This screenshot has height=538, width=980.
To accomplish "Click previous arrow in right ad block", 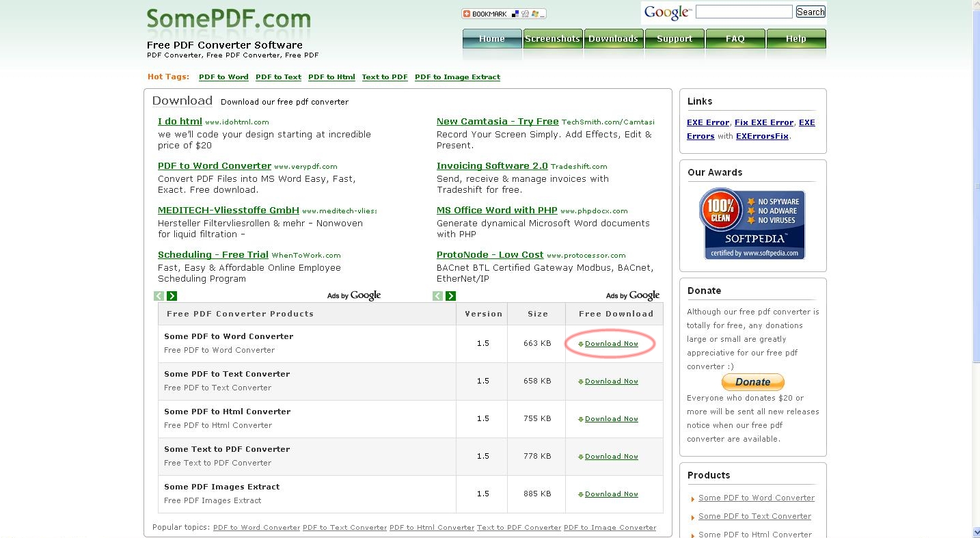I will point(437,296).
